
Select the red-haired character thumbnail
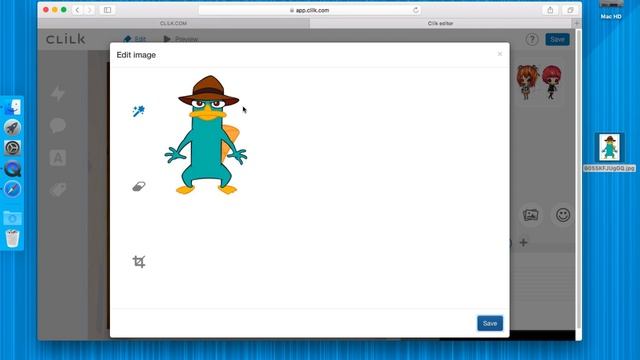(551, 82)
